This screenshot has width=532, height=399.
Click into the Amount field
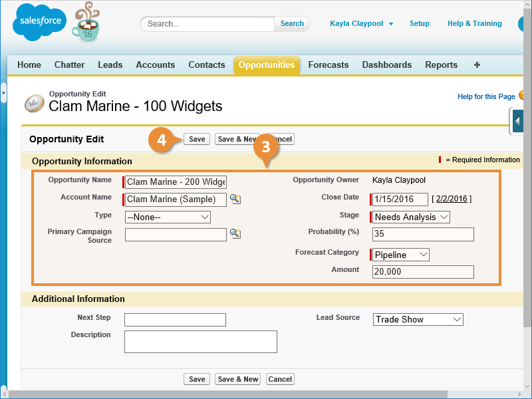423,271
